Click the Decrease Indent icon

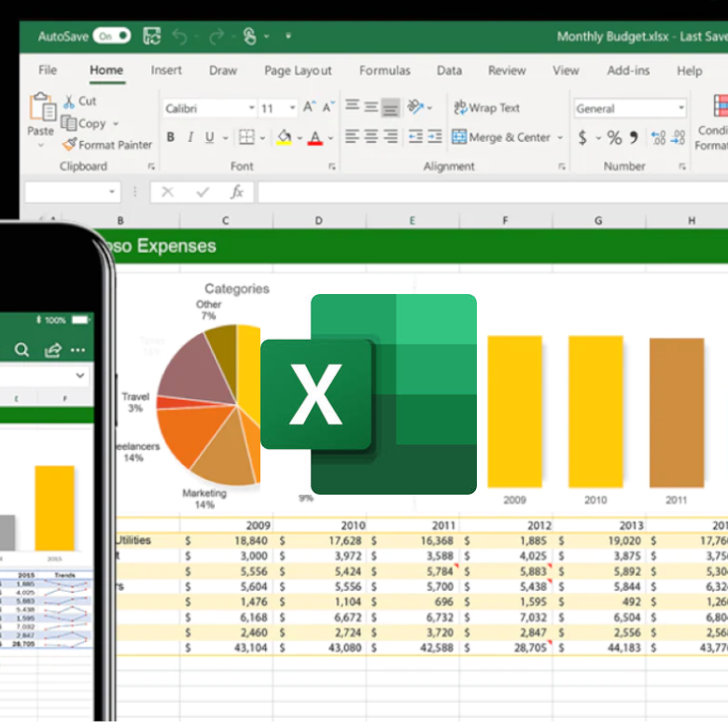pos(415,136)
